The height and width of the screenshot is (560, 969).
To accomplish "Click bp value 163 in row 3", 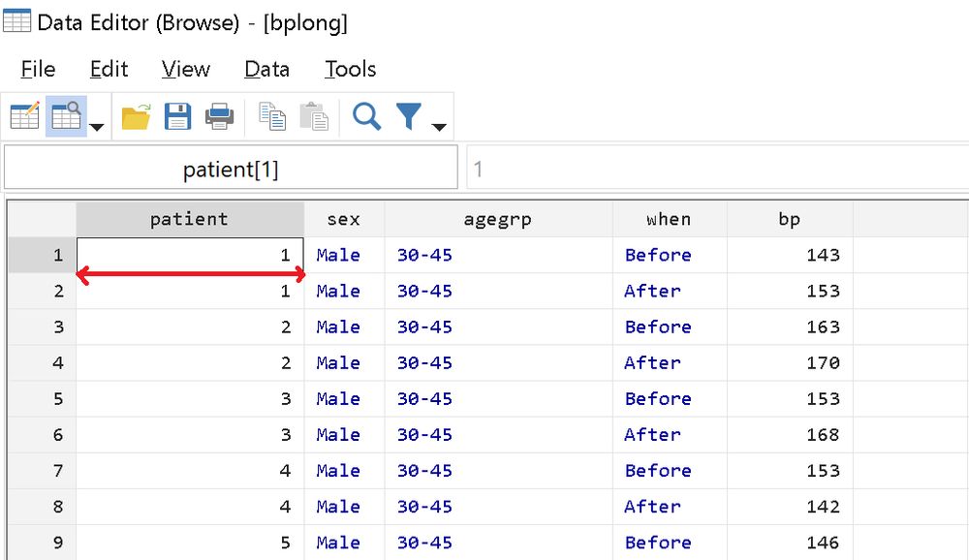I will pos(790,327).
